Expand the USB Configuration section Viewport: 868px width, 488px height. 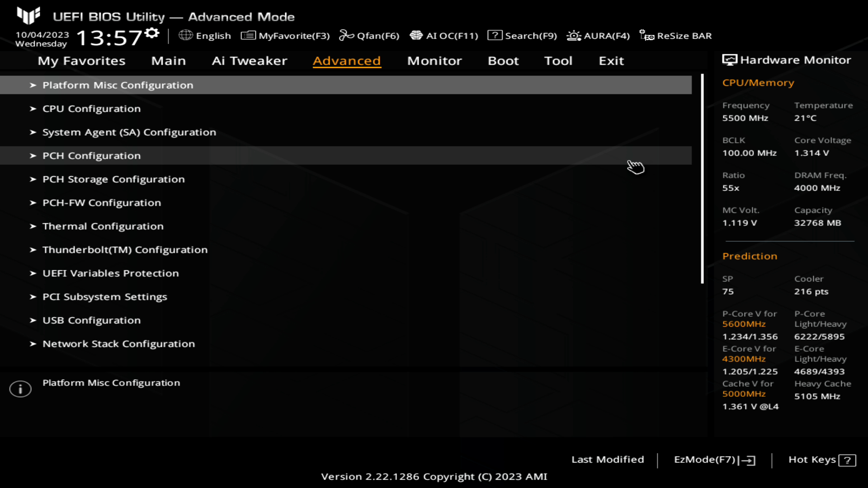coord(91,320)
